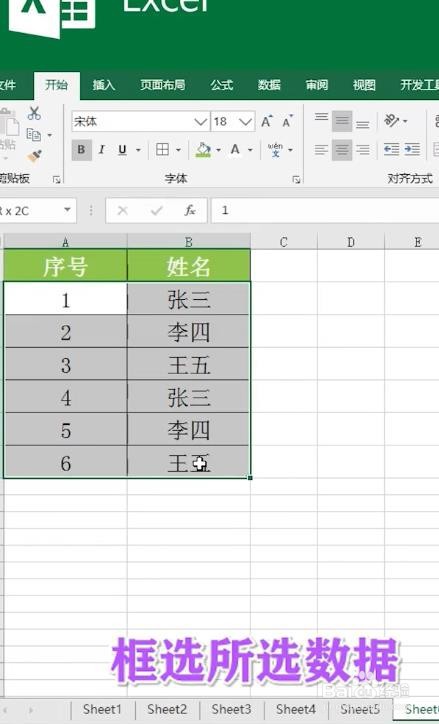Set middle vertical alignment
Viewport: 439px width, 724px height.
(342, 121)
